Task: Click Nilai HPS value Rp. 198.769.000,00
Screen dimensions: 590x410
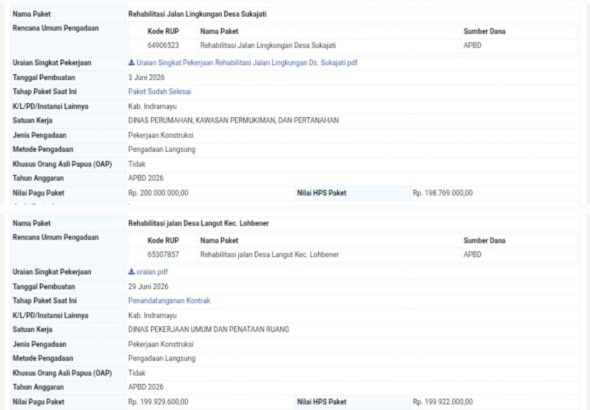Action: 442,193
